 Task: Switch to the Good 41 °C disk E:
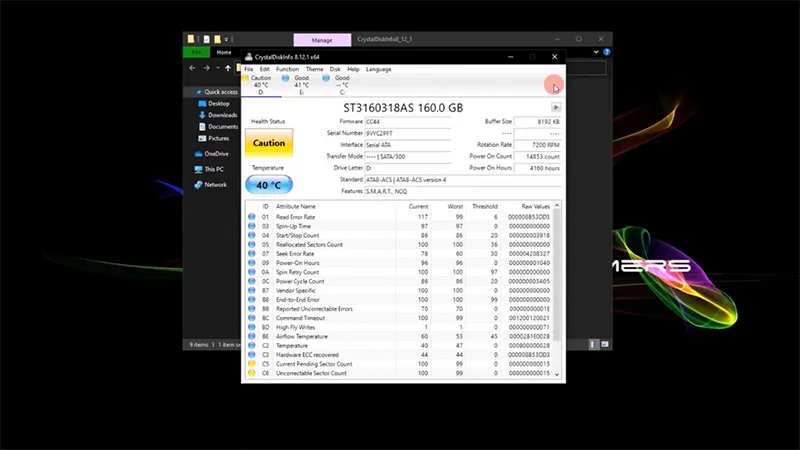[x=301, y=84]
